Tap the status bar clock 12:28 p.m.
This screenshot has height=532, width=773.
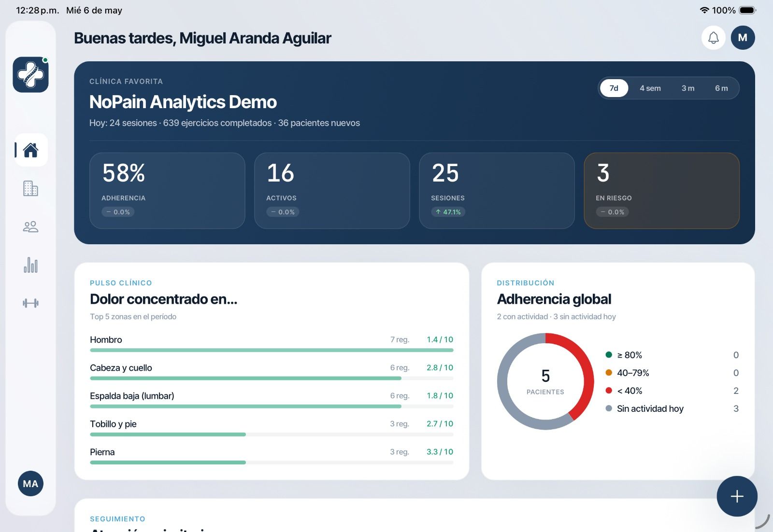pos(37,10)
